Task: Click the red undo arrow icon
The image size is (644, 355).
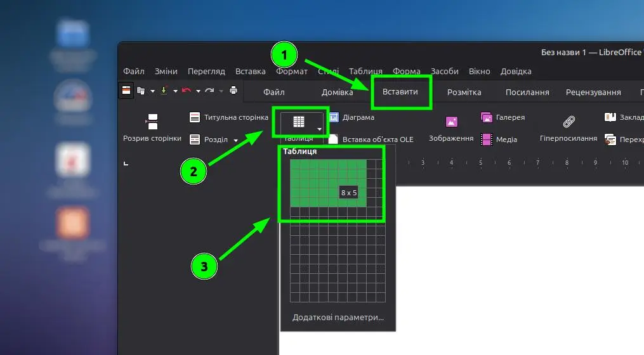Action: click(187, 90)
